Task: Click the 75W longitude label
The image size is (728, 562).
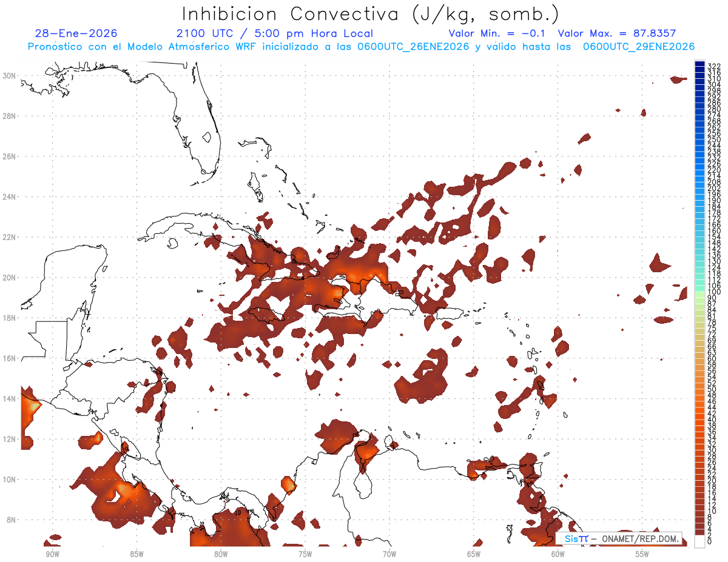Action: point(305,553)
